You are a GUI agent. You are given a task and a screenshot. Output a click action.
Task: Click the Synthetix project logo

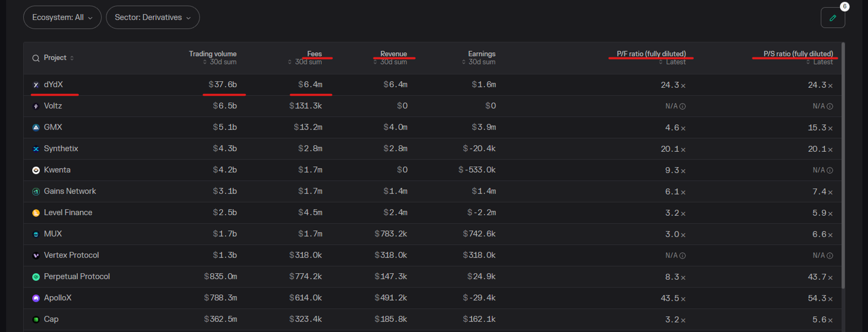tap(36, 149)
